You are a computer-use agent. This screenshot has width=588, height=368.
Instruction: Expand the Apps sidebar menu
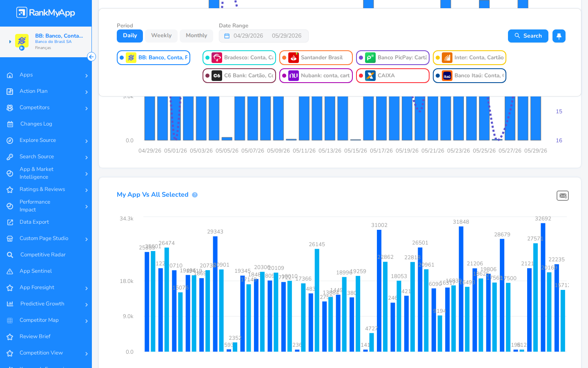46,75
